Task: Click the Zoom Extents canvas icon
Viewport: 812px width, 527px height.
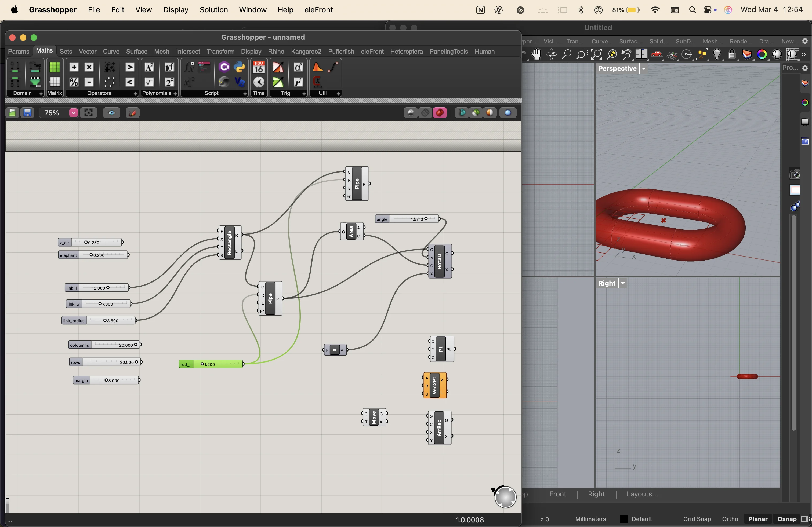Action: point(89,113)
